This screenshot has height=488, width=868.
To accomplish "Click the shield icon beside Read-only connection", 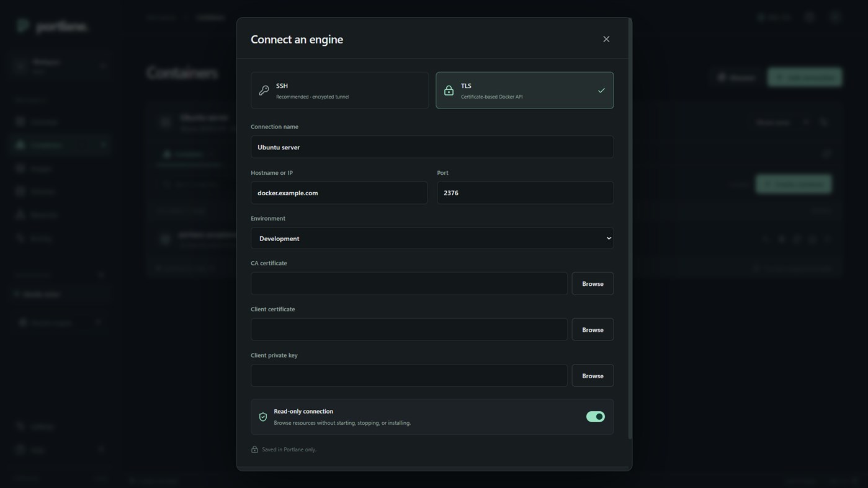I will (x=263, y=417).
